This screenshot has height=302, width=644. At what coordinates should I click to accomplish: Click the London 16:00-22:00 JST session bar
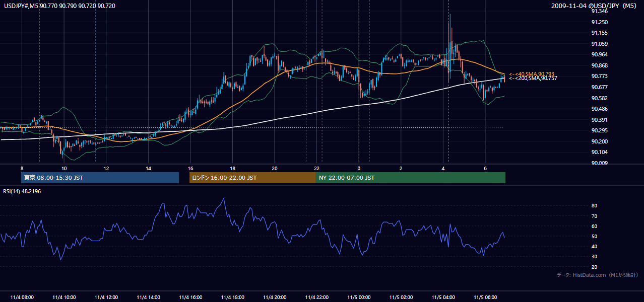(x=252, y=178)
